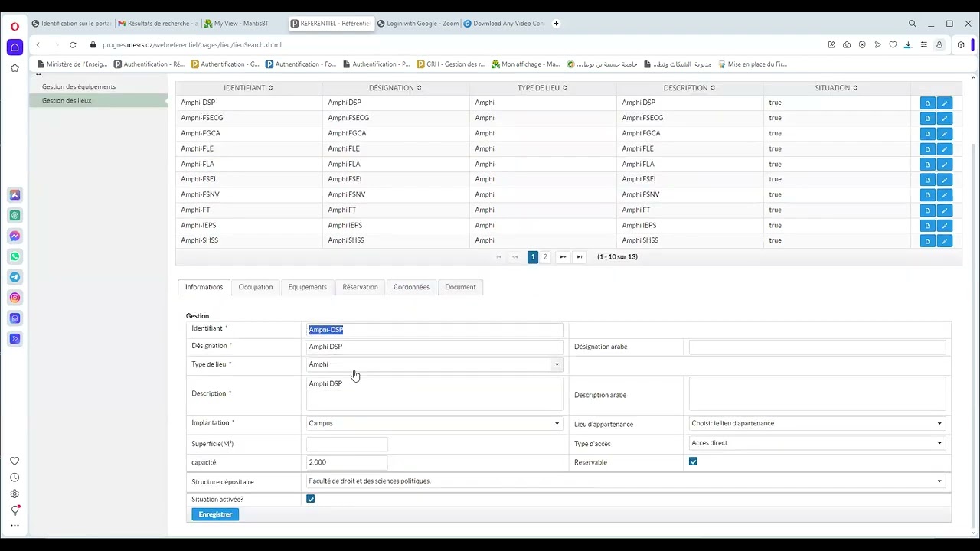Image resolution: width=980 pixels, height=551 pixels.
Task: Click the Opera sidebar home icon
Action: 15,47
